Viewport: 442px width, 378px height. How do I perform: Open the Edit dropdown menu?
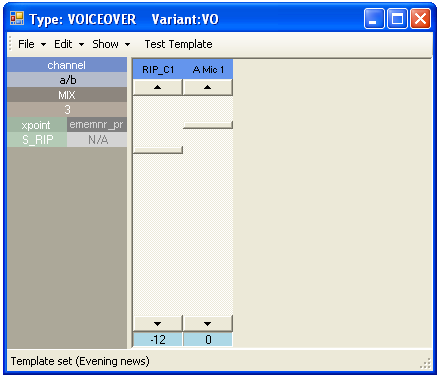coord(69,44)
